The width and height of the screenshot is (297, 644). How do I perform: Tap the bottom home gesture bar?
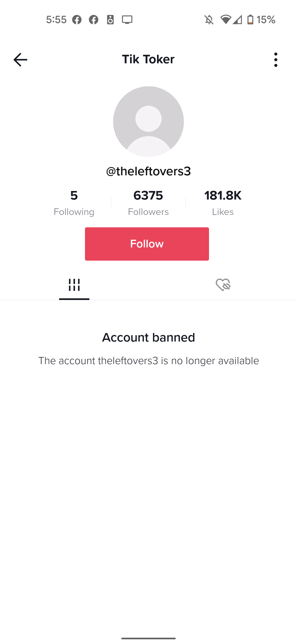148,638
